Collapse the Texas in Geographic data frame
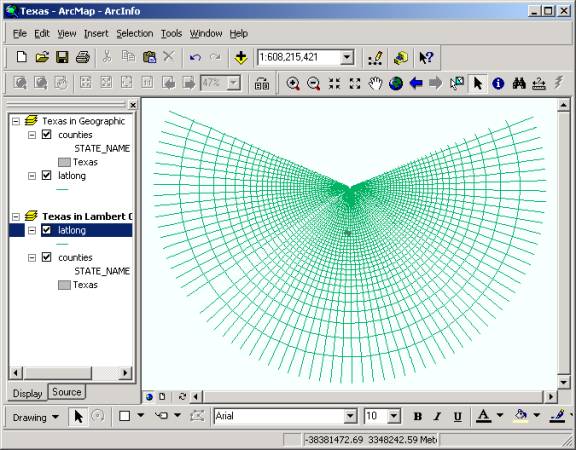 (x=16, y=121)
